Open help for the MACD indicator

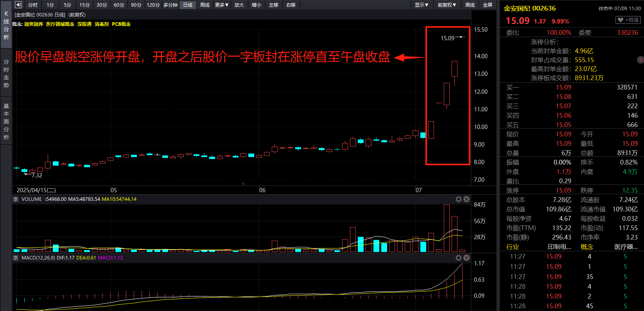pyautogui.click(x=16, y=258)
